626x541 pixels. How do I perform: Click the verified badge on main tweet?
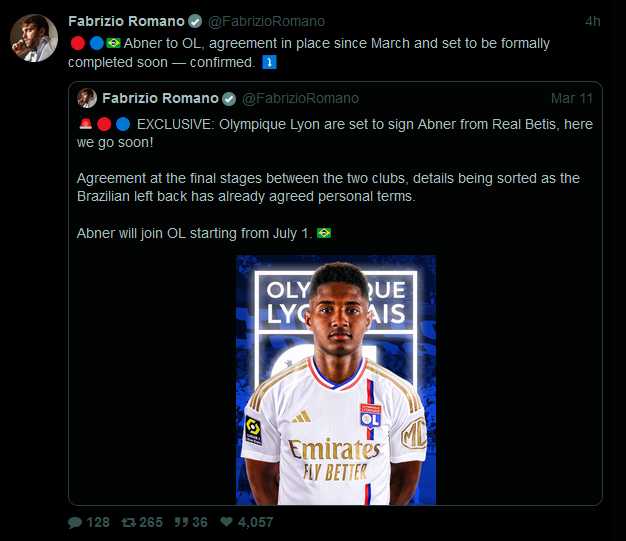point(195,21)
